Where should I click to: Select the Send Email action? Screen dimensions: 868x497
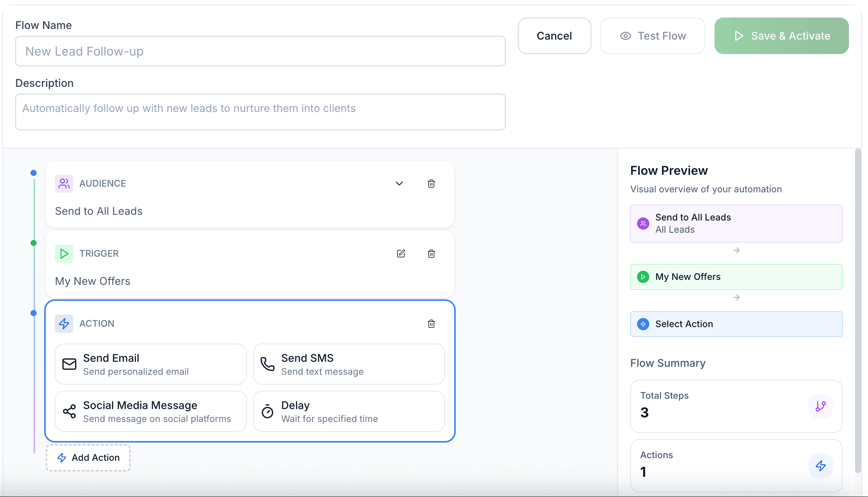[x=150, y=364]
